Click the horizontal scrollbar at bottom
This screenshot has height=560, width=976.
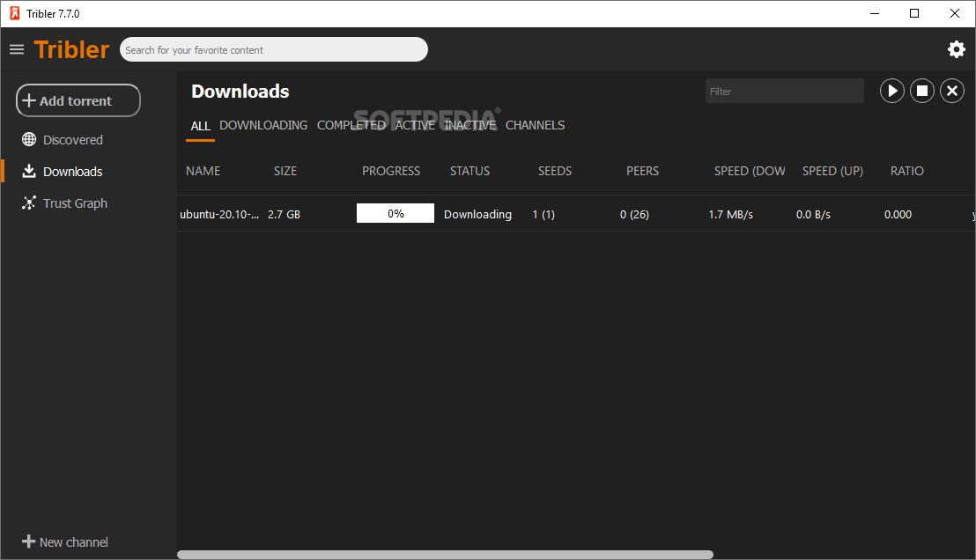coord(445,555)
